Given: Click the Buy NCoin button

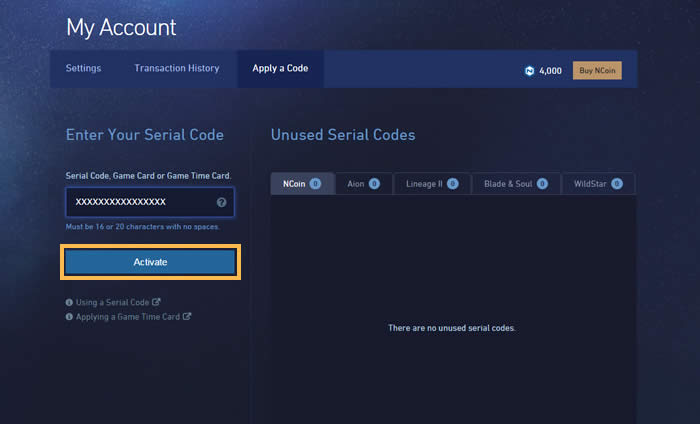Looking at the screenshot, I should [x=597, y=71].
